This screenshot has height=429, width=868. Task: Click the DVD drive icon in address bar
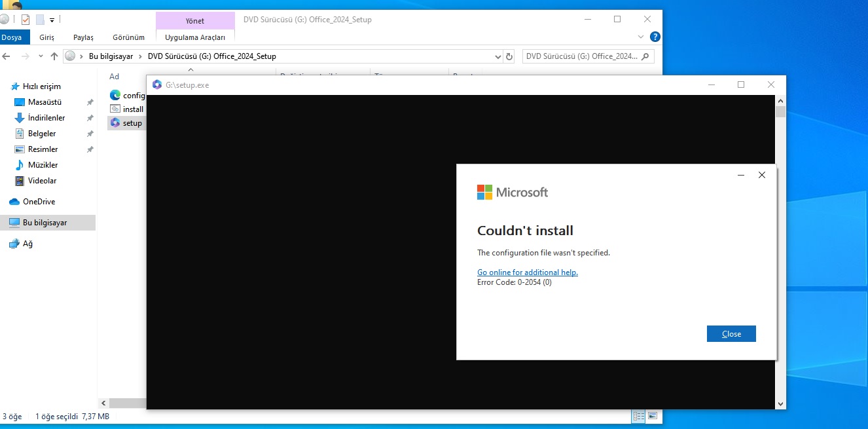coord(70,56)
